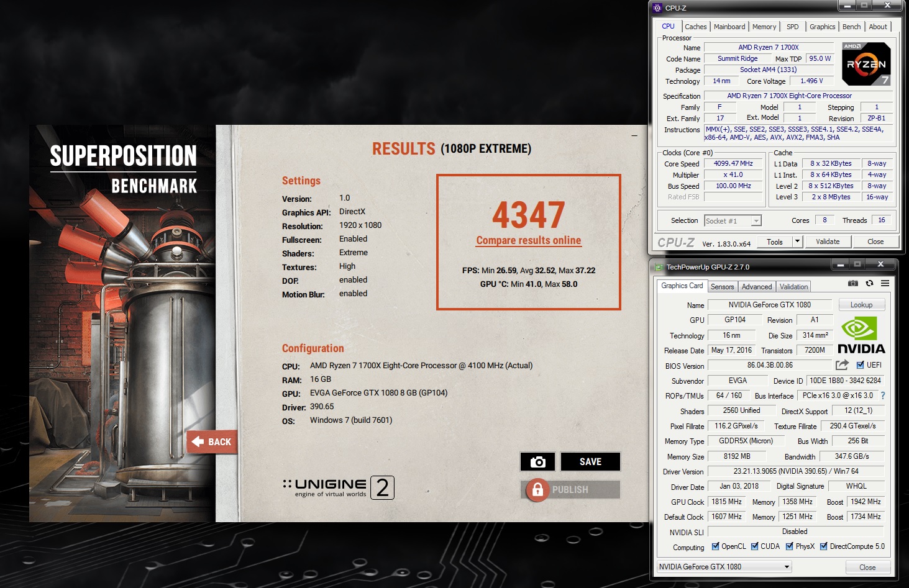Switch to the Sensors tab in GPU-Z
This screenshot has height=588, width=909.
pyautogui.click(x=722, y=287)
